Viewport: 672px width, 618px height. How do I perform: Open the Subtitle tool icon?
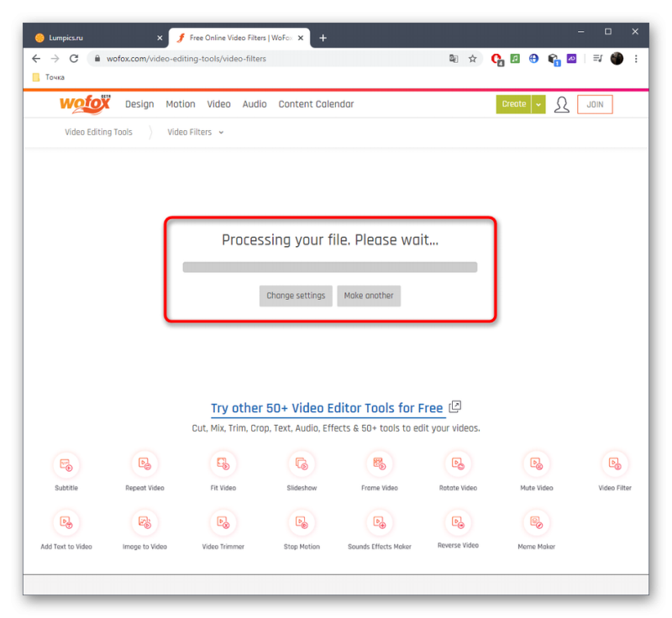click(x=66, y=463)
